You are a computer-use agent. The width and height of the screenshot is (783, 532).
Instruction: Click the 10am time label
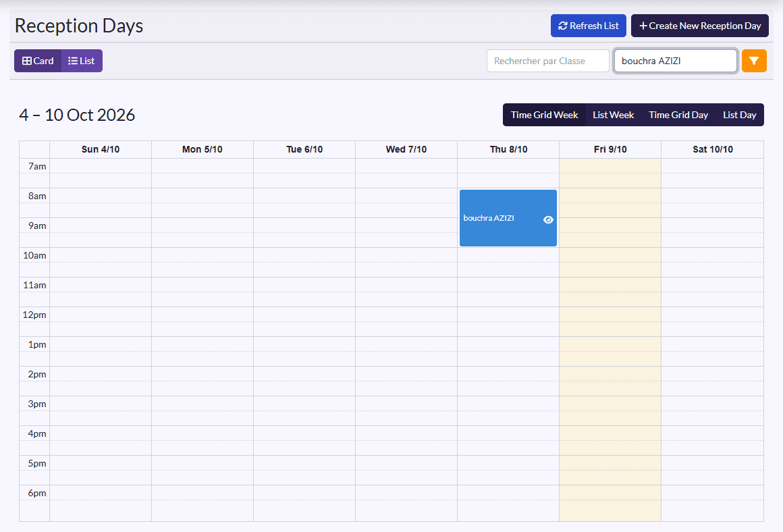(x=34, y=255)
